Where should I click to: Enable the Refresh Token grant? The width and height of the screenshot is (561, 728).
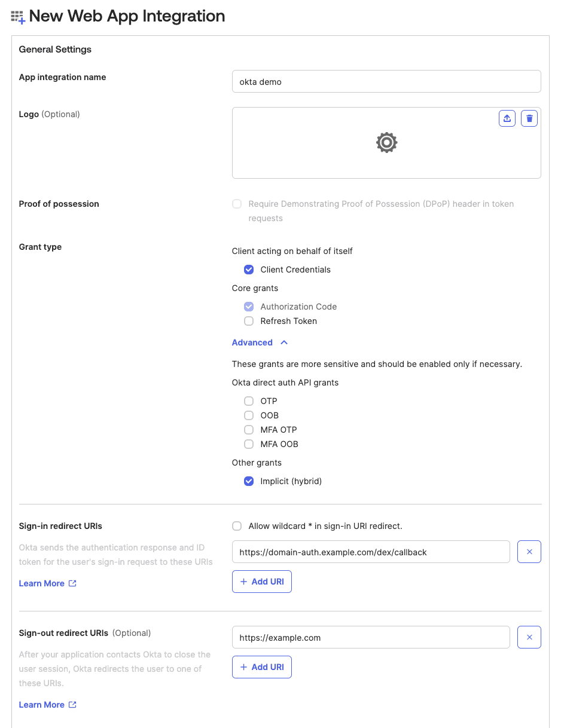click(248, 321)
